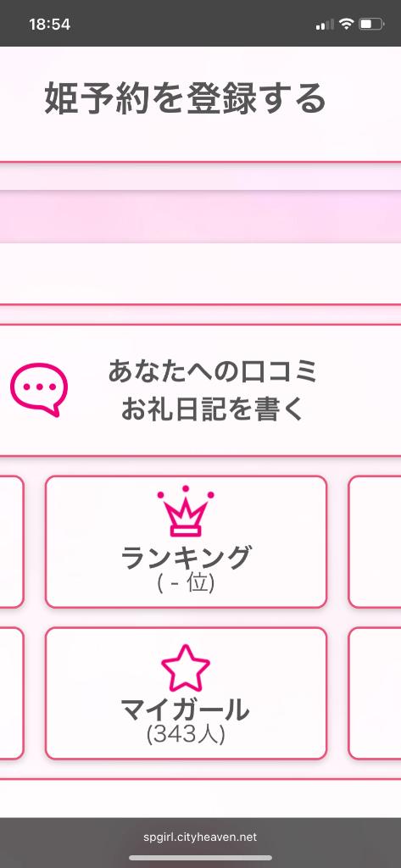Tap the crown ranking icon
401x868 pixels.
click(186, 511)
